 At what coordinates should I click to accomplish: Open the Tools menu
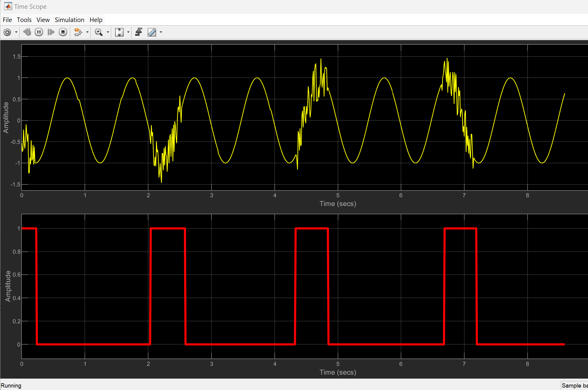click(x=24, y=20)
